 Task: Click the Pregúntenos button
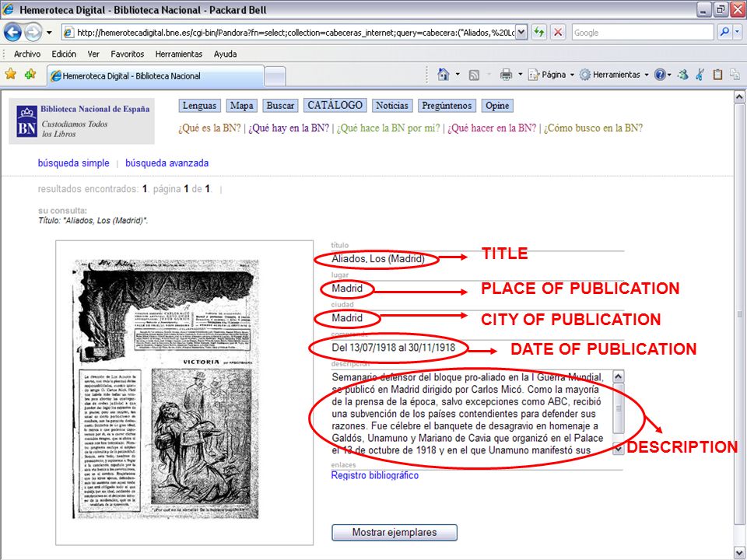pyautogui.click(x=447, y=106)
